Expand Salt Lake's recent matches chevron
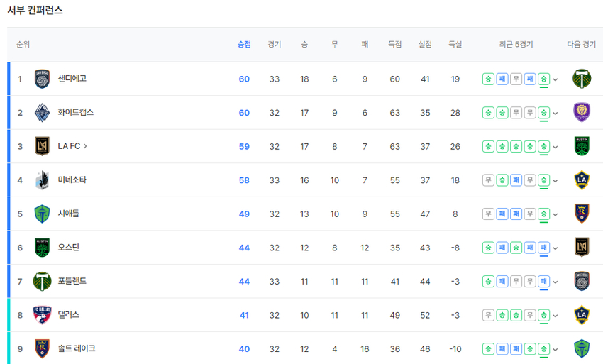Screen dimensions: 603x364 click(x=555, y=349)
